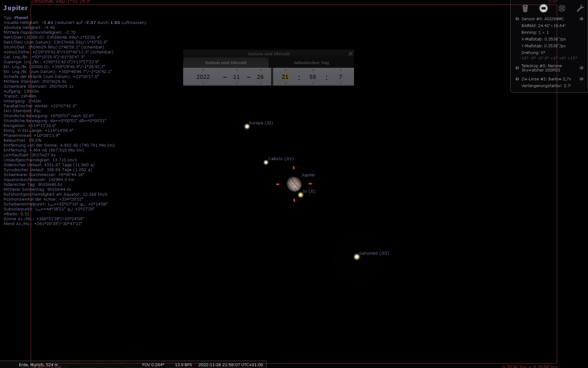This screenshot has width=588, height=368.
Task: Click the month field showing 11
Action: (x=236, y=77)
